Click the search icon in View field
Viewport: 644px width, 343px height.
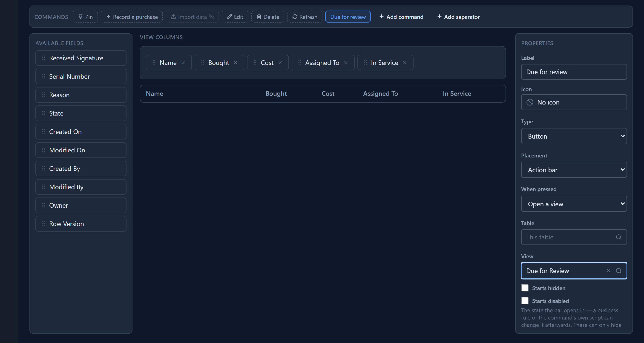click(x=618, y=271)
